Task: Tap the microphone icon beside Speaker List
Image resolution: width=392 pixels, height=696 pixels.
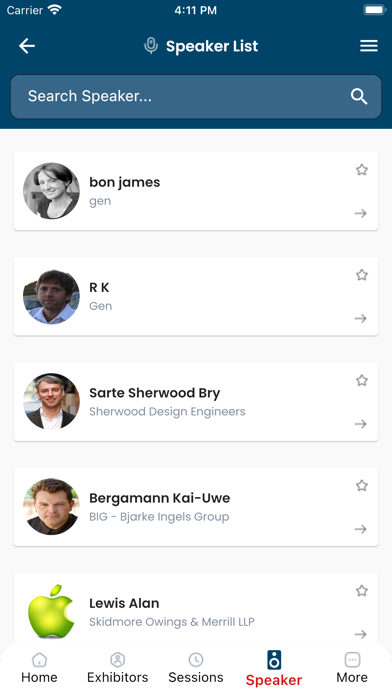Action: [x=151, y=46]
